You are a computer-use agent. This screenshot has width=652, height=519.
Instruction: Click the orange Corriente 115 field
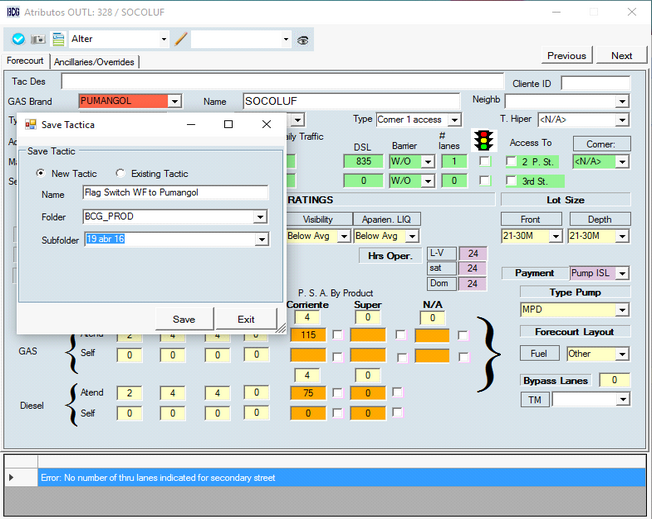click(308, 335)
